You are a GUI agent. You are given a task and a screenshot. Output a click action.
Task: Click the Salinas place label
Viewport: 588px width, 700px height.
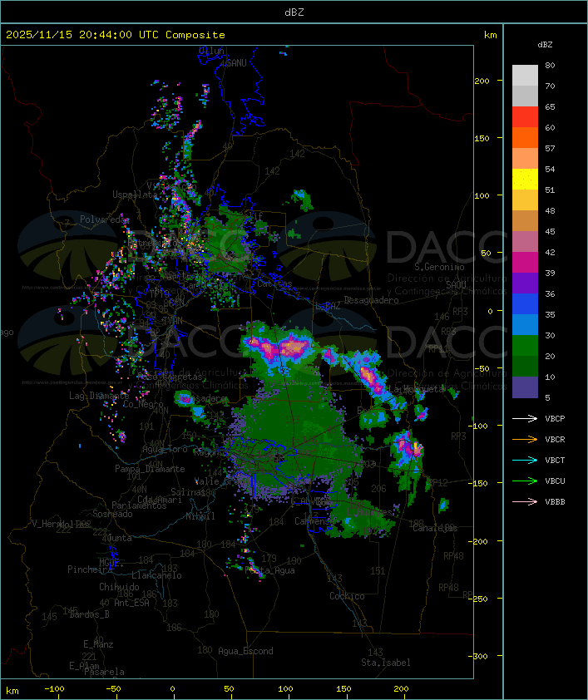coord(187,492)
